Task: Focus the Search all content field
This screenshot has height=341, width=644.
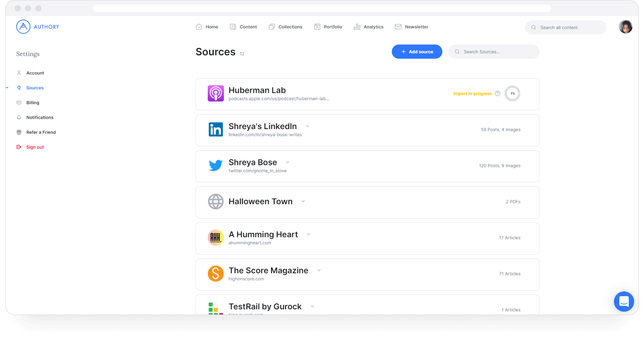Action: 566,27
